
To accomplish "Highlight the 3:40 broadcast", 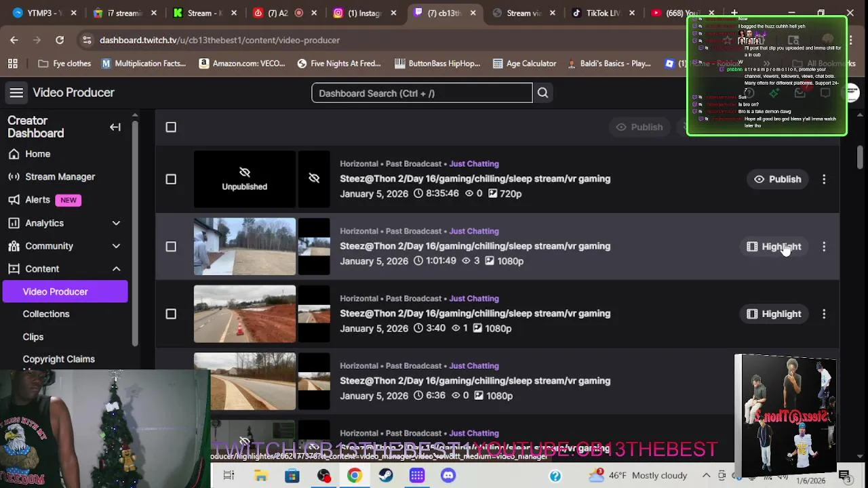I will tap(774, 314).
